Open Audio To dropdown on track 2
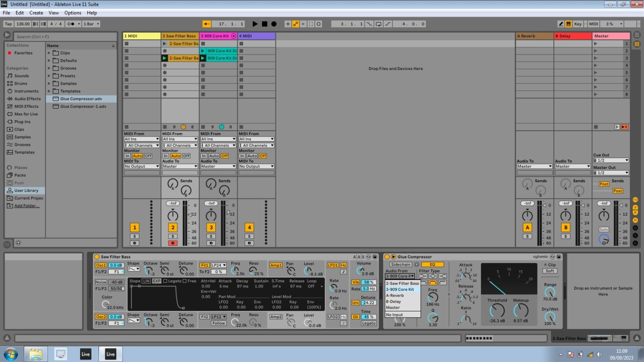Viewport: 644px width, 362px height. tap(180, 166)
